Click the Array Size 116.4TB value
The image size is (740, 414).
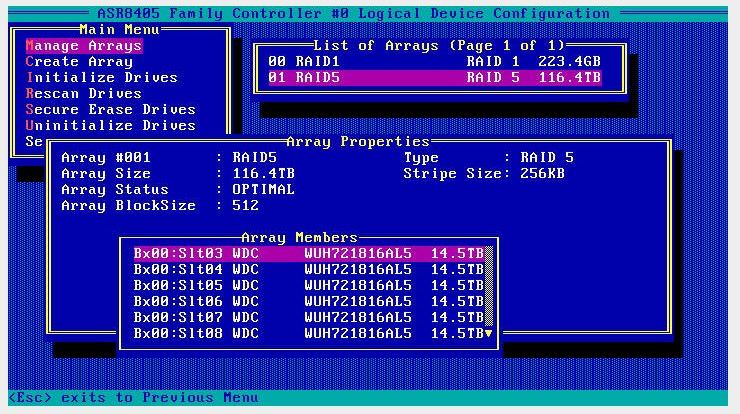point(263,174)
